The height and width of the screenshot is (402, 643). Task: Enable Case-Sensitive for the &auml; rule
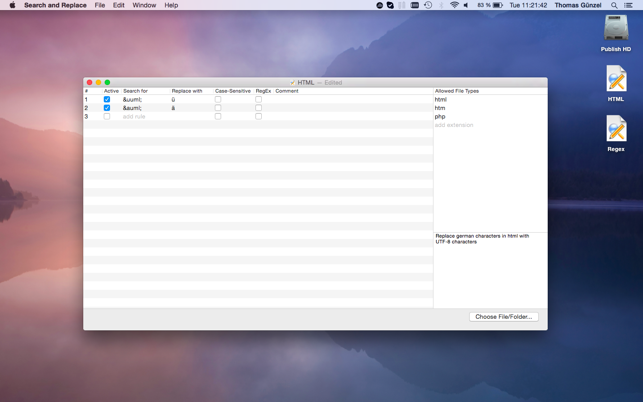(x=218, y=108)
